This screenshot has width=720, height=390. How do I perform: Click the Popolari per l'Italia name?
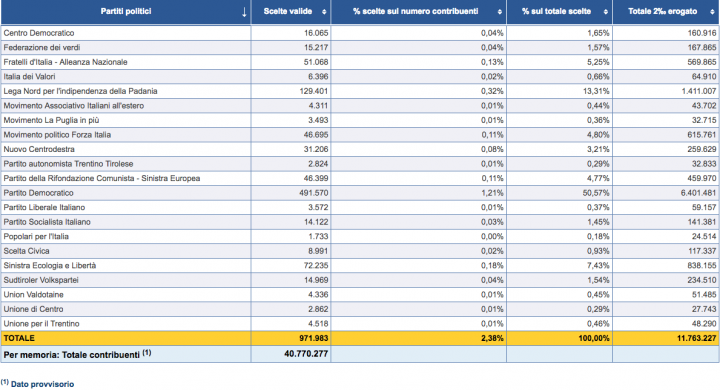tap(36, 237)
